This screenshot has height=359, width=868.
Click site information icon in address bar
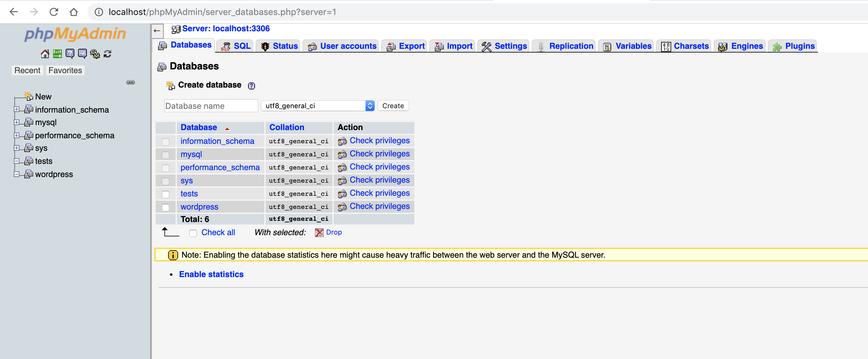click(98, 12)
